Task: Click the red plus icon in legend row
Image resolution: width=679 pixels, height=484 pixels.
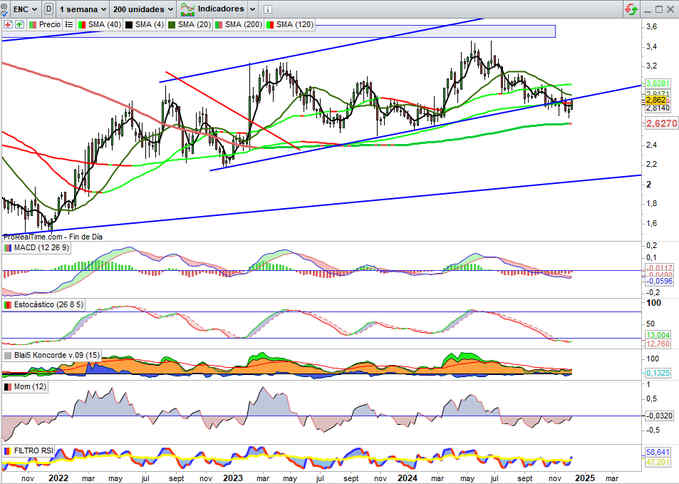Action: [x=8, y=23]
